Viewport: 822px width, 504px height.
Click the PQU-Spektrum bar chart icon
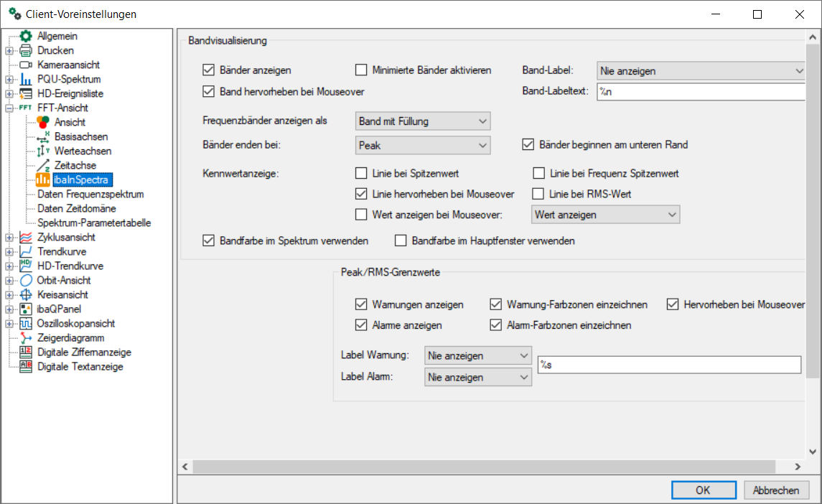(x=26, y=79)
